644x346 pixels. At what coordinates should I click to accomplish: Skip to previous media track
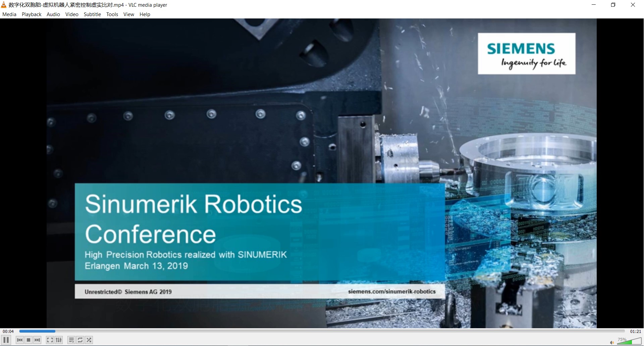[20, 340]
